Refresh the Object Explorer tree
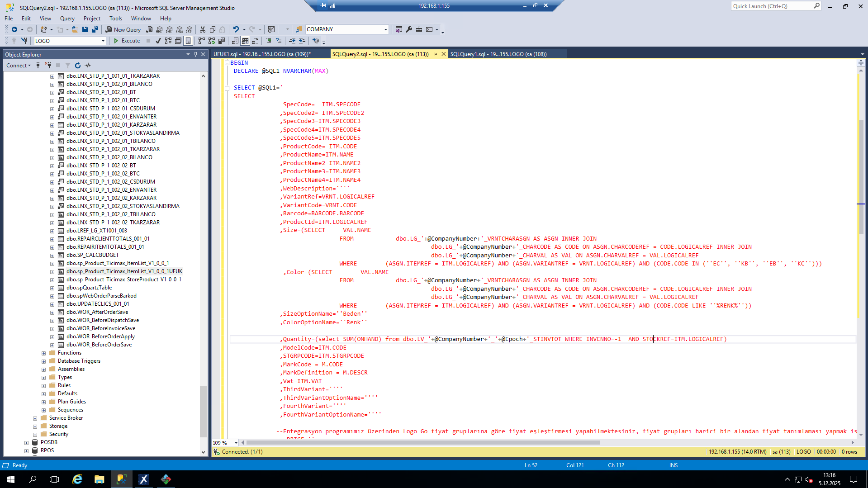868x488 pixels. (x=78, y=66)
